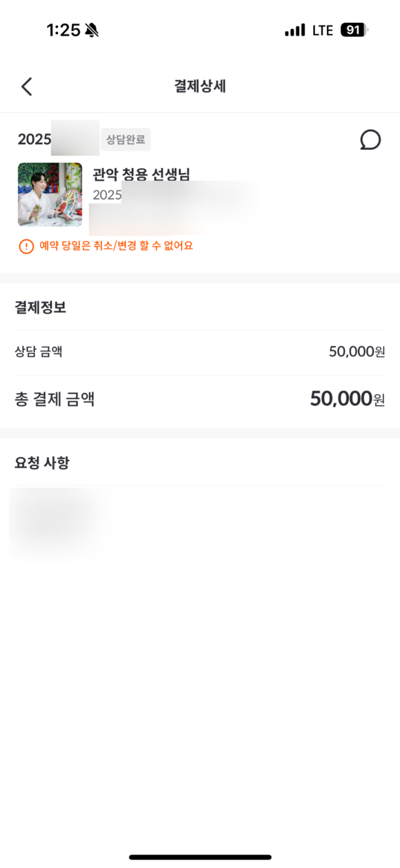
Task: Tap the 상담 금액 row label
Action: pyautogui.click(x=38, y=352)
